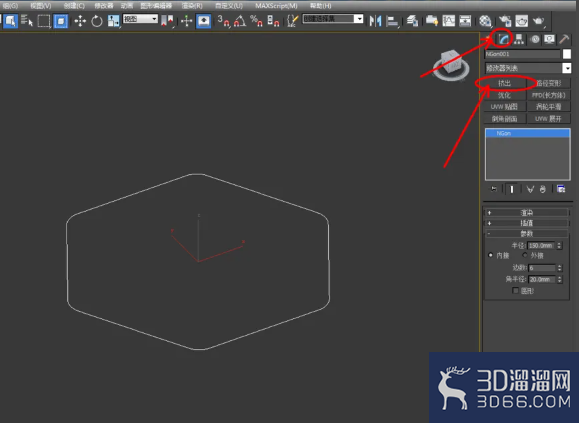Click the Render Production teapot icon
The height and width of the screenshot is (423, 579).
click(538, 21)
